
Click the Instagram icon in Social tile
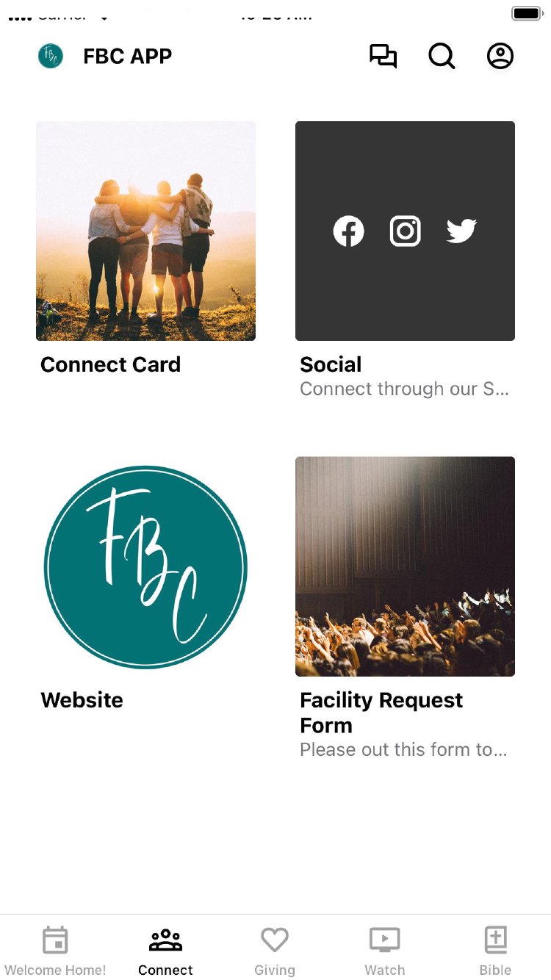(x=405, y=231)
